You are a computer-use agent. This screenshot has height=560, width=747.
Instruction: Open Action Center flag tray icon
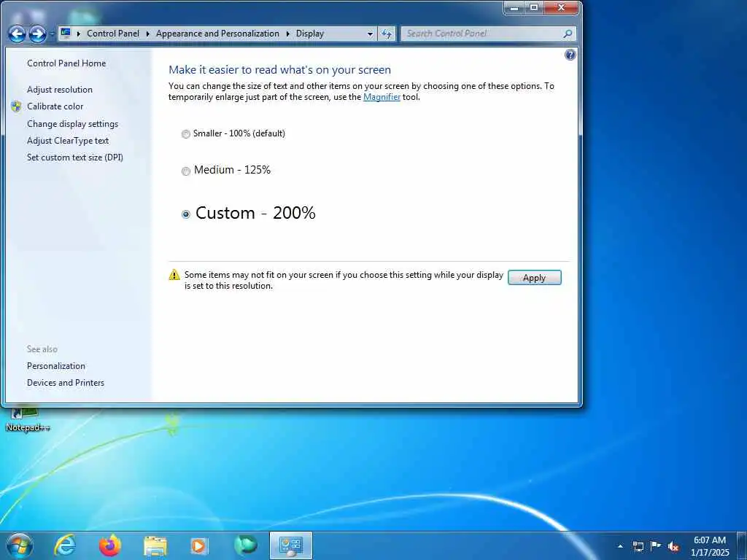[x=656, y=546]
